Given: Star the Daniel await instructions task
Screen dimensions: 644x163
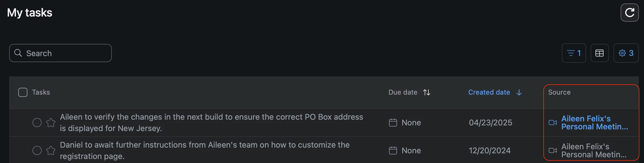Looking at the screenshot, I should (x=51, y=150).
